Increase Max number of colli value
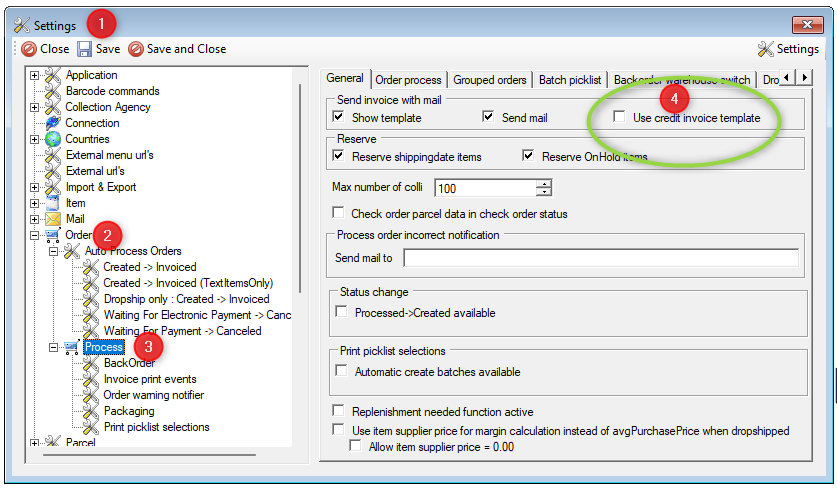 [544, 184]
